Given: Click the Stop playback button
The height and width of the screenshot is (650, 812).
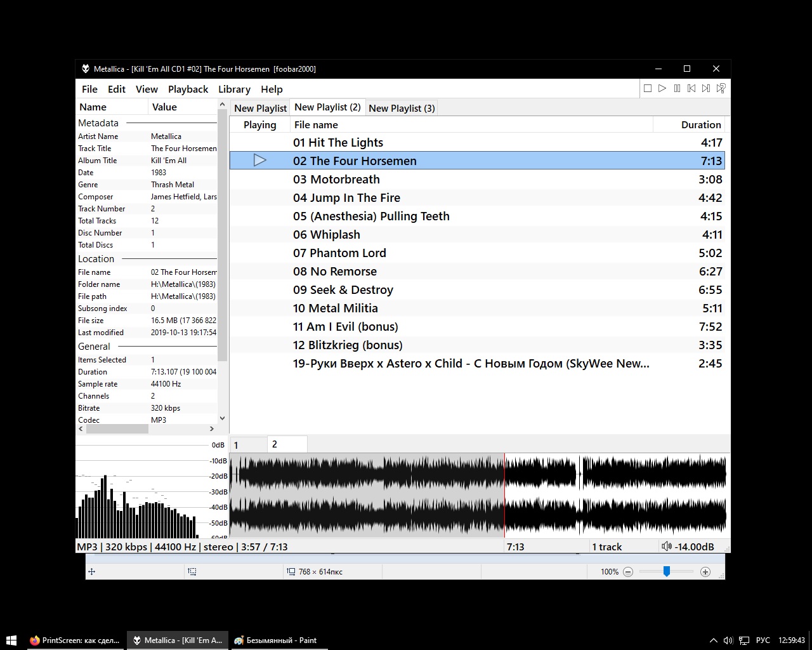Looking at the screenshot, I should 648,89.
